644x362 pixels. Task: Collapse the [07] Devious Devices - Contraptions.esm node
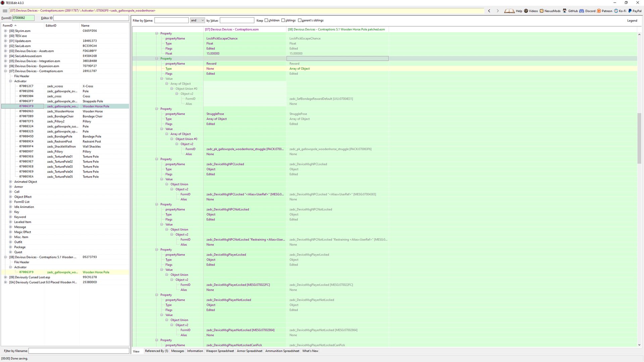[5, 71]
